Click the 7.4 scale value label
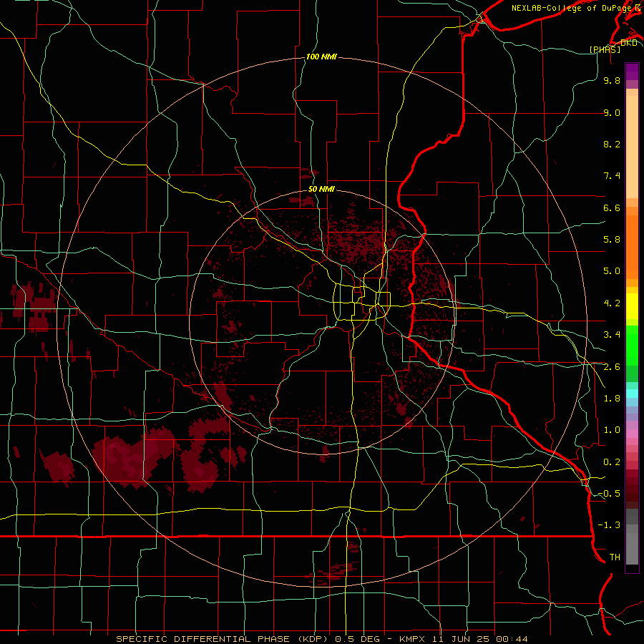The height and width of the screenshot is (644, 644). click(x=612, y=176)
